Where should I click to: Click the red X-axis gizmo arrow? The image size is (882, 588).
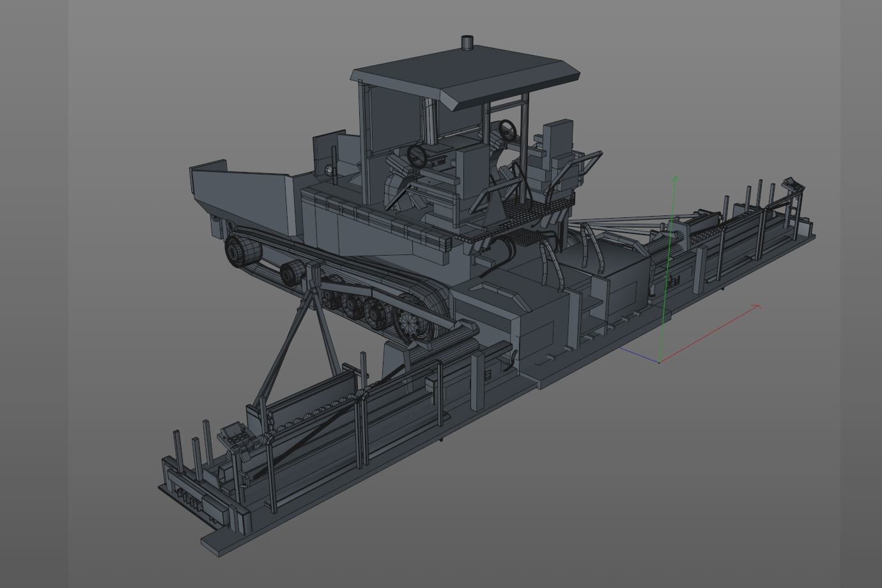[x=710, y=334]
